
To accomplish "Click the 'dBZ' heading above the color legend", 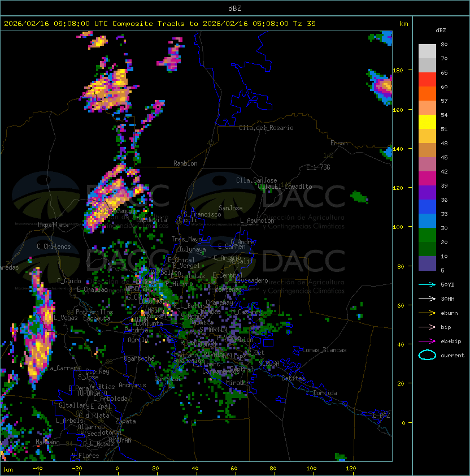I will coord(441,31).
